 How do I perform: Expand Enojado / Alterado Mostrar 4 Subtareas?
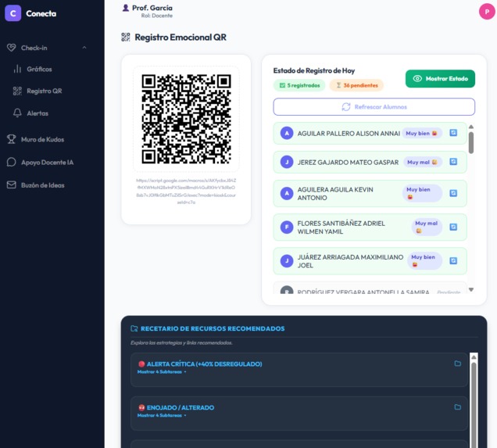[x=162, y=415]
